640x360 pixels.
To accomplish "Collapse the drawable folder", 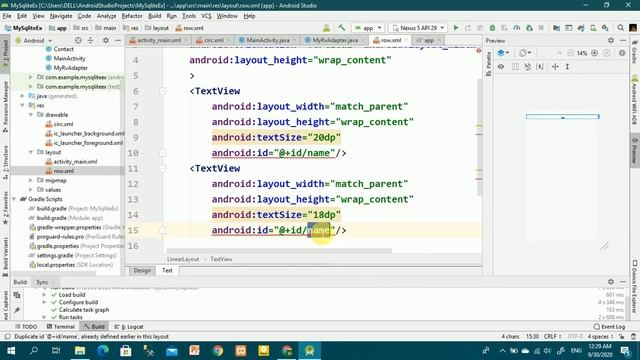I will coord(31,115).
